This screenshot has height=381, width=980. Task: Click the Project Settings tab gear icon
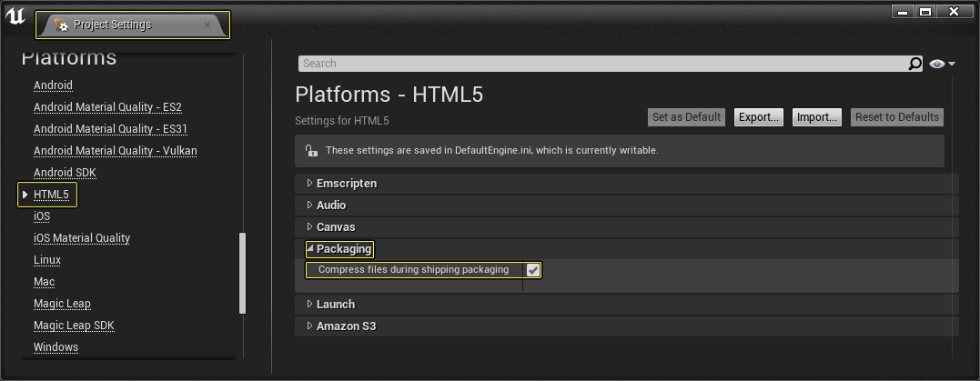click(x=61, y=25)
